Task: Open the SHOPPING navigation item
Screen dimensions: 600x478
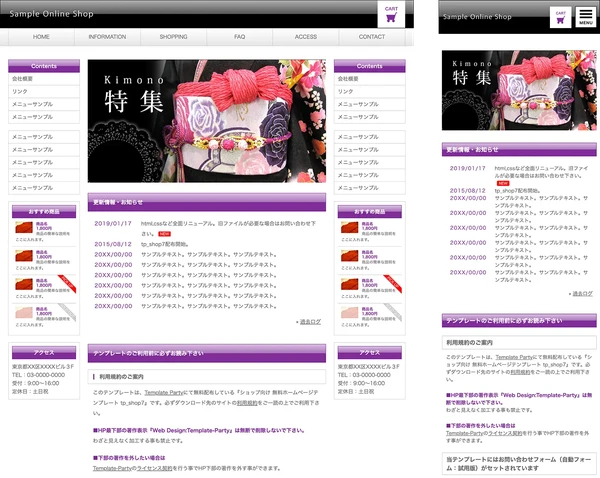Action: click(x=173, y=37)
